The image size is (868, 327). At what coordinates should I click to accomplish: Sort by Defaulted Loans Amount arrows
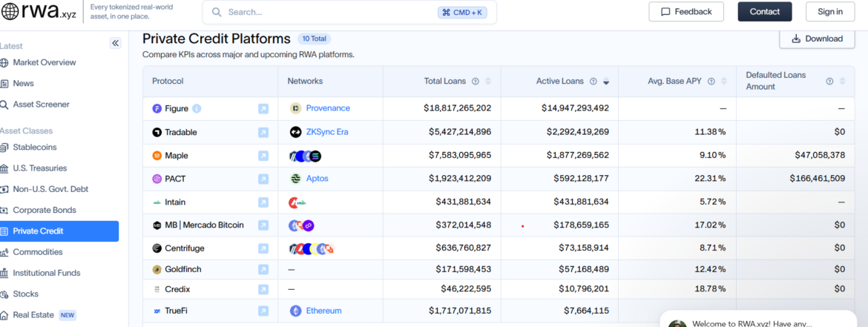pos(843,82)
